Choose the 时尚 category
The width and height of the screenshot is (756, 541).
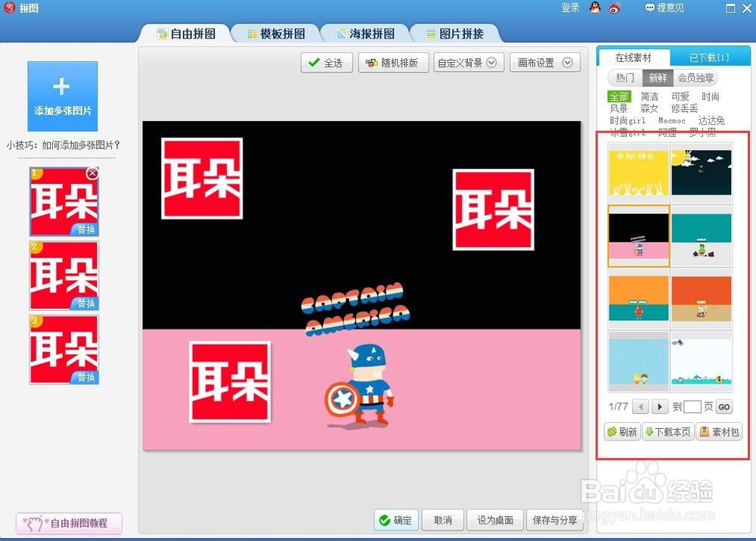pos(710,97)
